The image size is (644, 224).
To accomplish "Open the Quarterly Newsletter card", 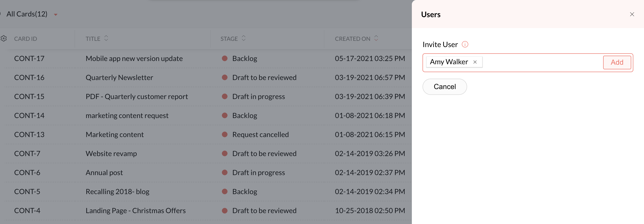I will pyautogui.click(x=119, y=78).
